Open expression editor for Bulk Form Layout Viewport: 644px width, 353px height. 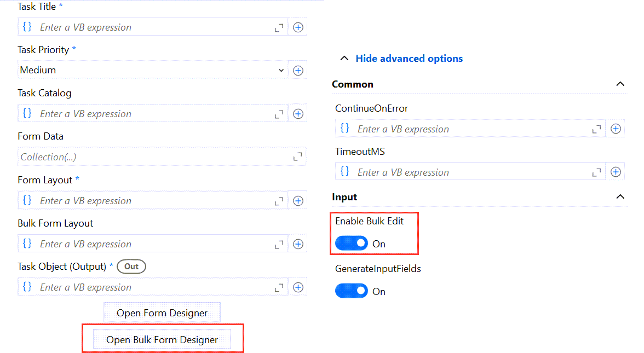point(279,244)
